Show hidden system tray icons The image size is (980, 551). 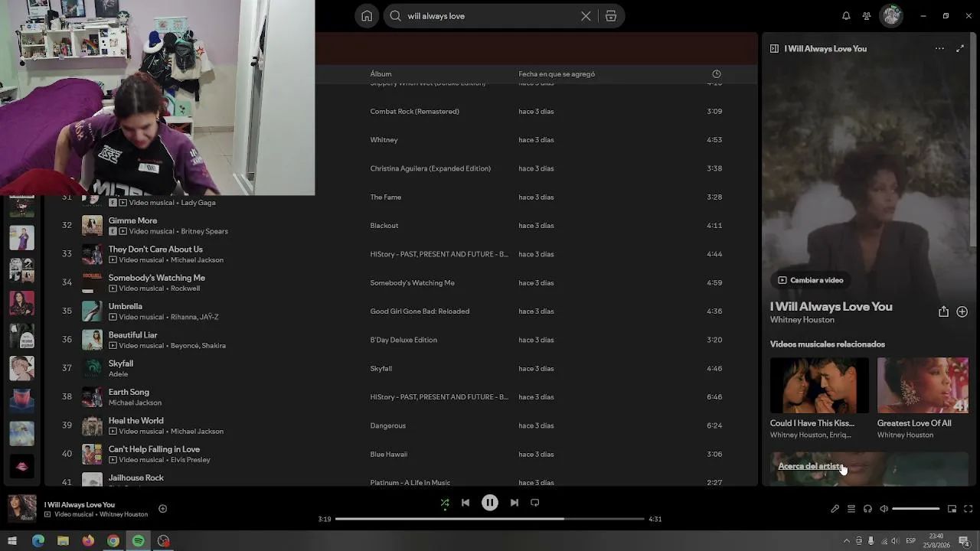pyautogui.click(x=846, y=541)
